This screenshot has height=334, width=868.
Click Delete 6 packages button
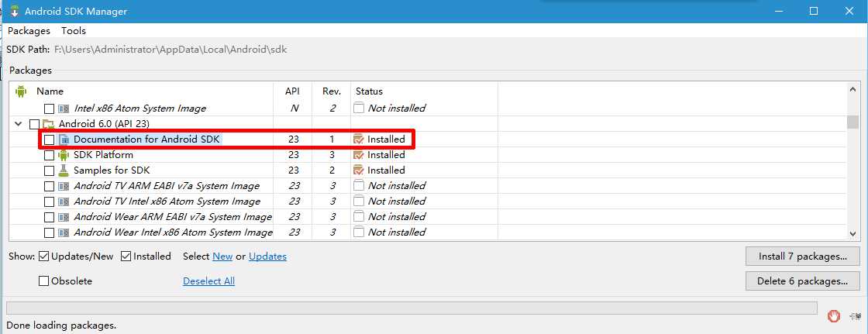803,281
